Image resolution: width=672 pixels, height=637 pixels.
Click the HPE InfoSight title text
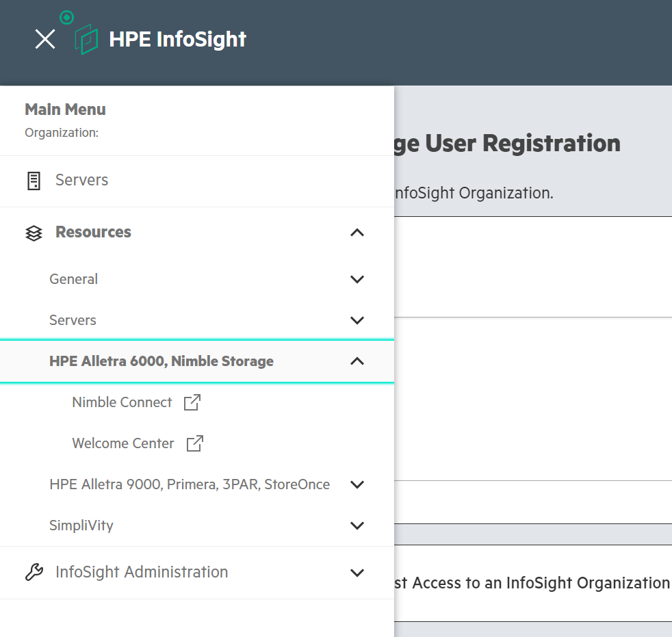[x=177, y=40]
